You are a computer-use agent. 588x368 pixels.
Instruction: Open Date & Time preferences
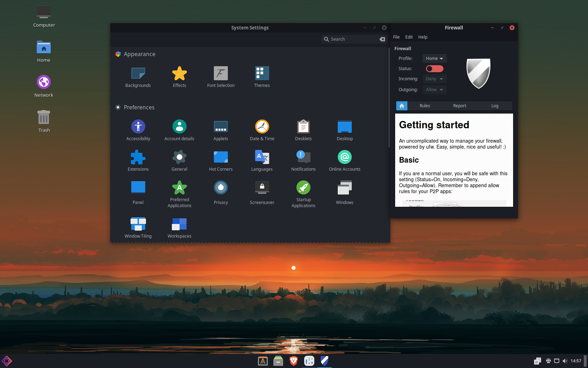[262, 130]
